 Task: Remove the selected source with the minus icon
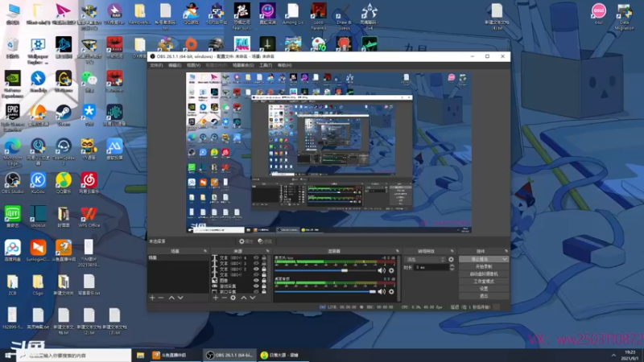point(224,298)
